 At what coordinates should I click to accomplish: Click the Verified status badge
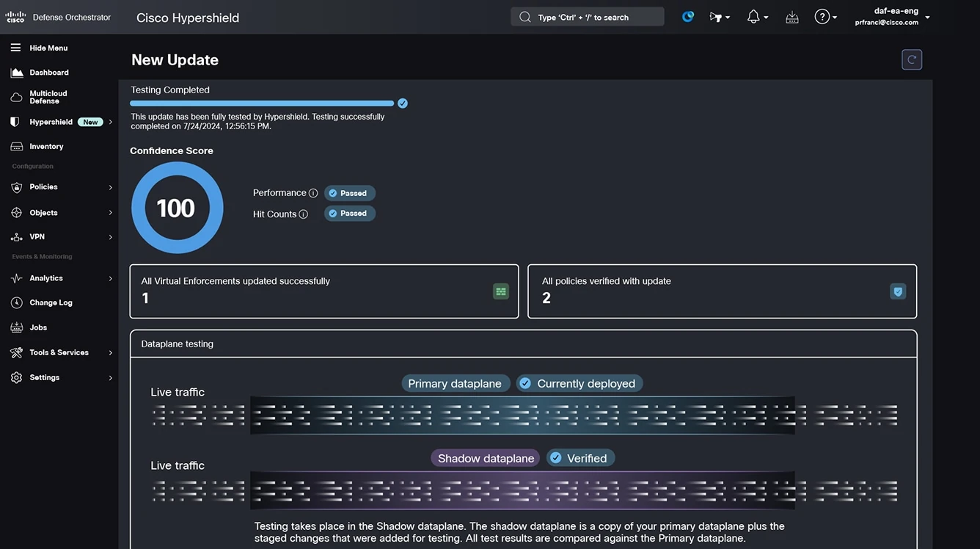click(x=580, y=458)
